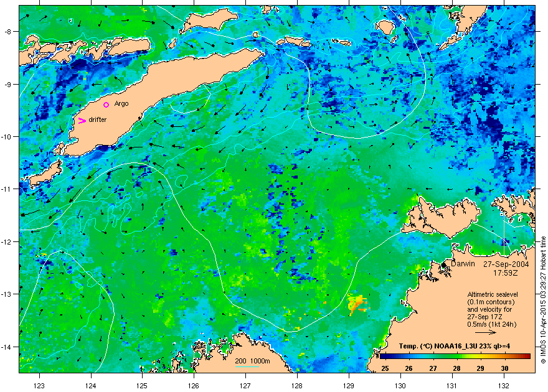Click the magenta Argo float circle marker
The height and width of the screenshot is (392, 548).
(x=106, y=105)
